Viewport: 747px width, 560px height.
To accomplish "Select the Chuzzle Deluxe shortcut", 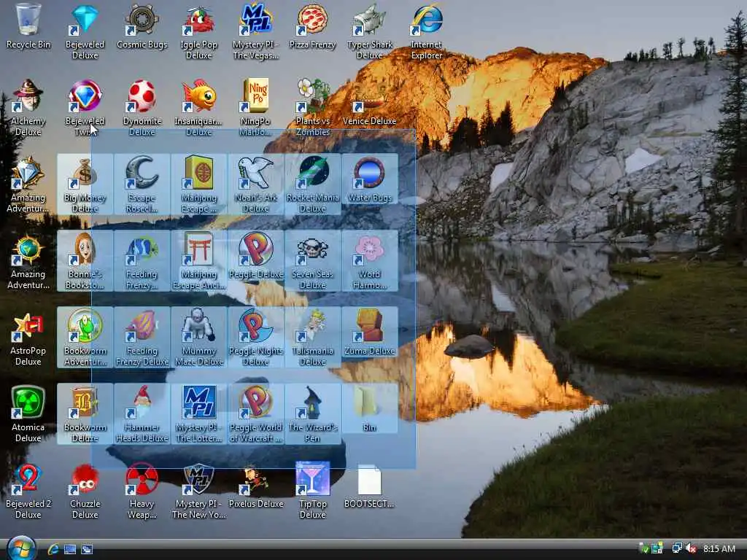I will (x=85, y=491).
